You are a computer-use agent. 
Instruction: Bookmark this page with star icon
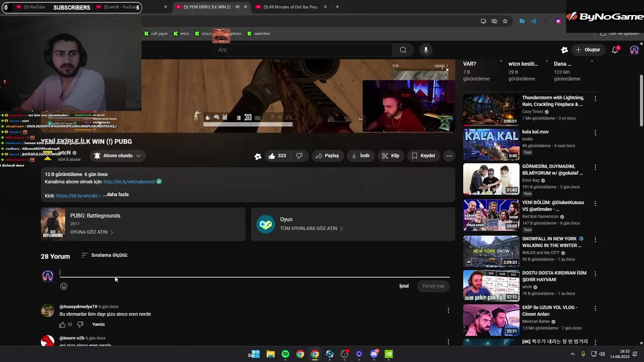point(505,21)
